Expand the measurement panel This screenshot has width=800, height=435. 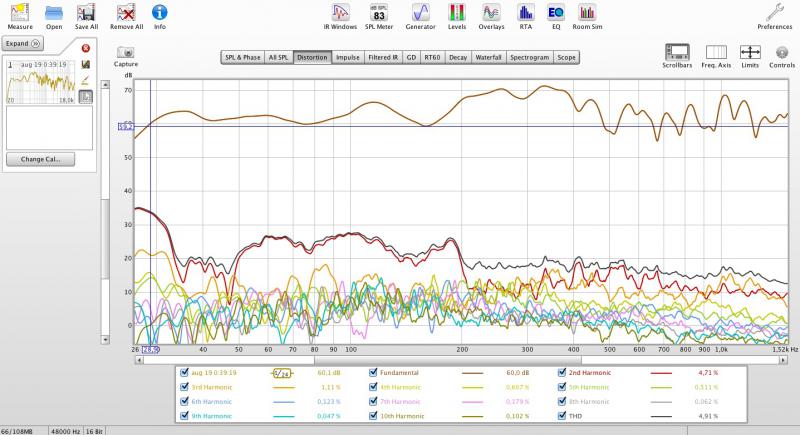point(22,43)
